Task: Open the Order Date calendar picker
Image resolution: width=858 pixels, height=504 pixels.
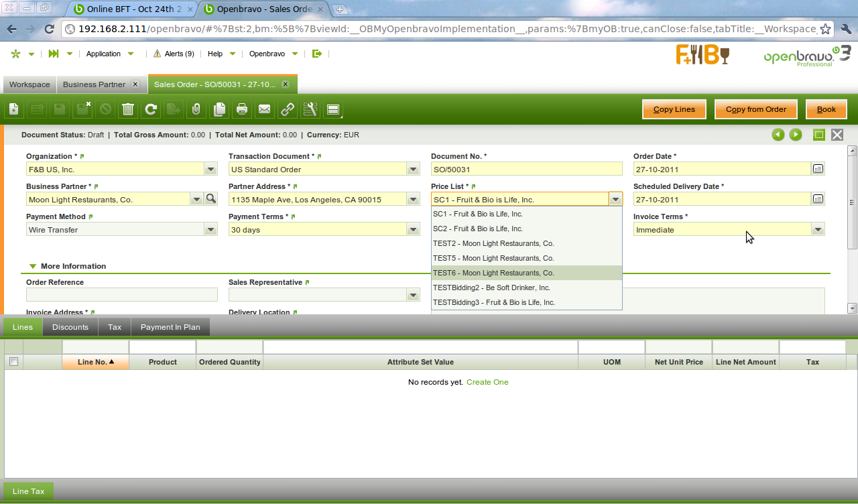Action: point(818,169)
